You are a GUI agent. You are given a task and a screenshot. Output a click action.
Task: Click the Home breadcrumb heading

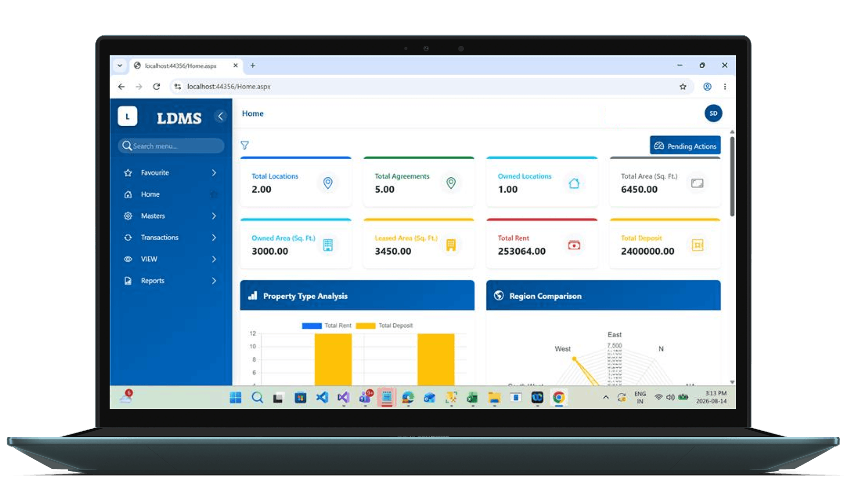click(x=253, y=113)
